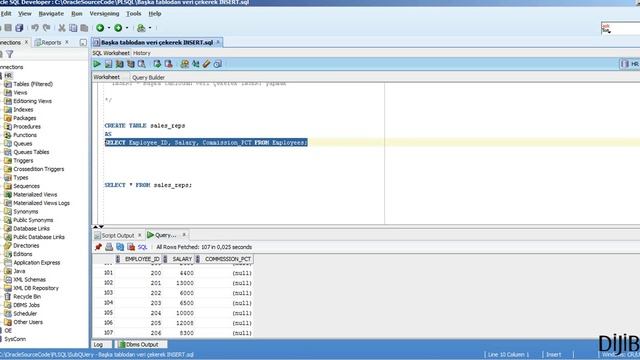Close the Script Output tab

click(x=140, y=235)
